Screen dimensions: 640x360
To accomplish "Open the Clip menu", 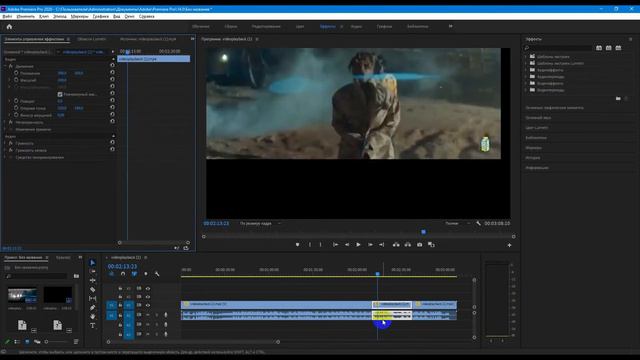I will tap(44, 16).
